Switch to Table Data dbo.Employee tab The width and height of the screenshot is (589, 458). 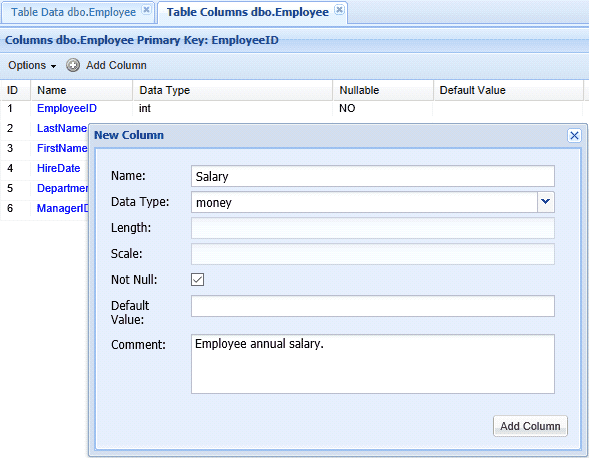73,12
